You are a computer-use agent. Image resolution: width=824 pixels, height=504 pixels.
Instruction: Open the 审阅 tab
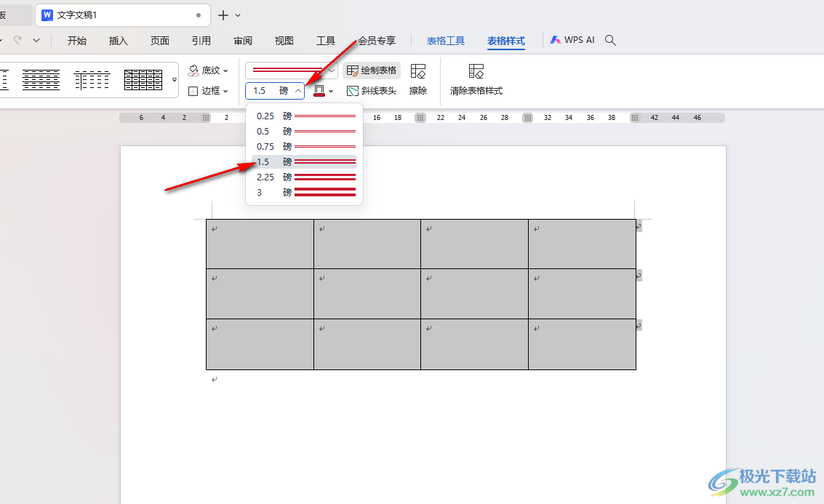coord(243,41)
